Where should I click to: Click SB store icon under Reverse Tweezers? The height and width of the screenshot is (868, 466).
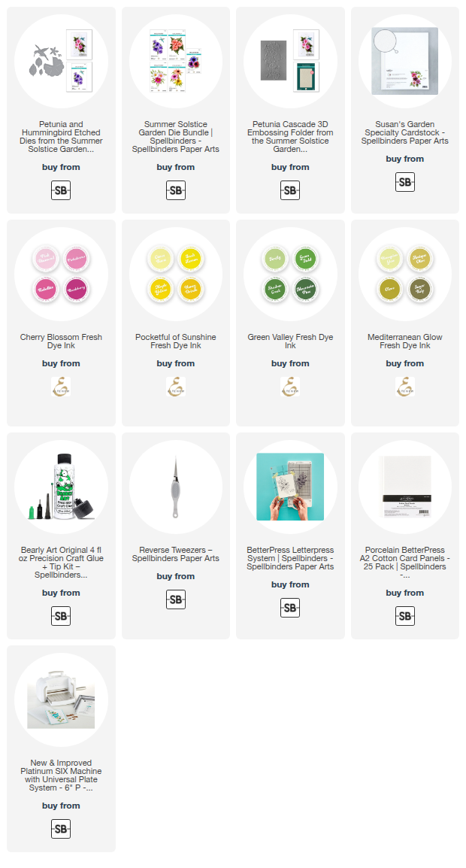(x=175, y=599)
